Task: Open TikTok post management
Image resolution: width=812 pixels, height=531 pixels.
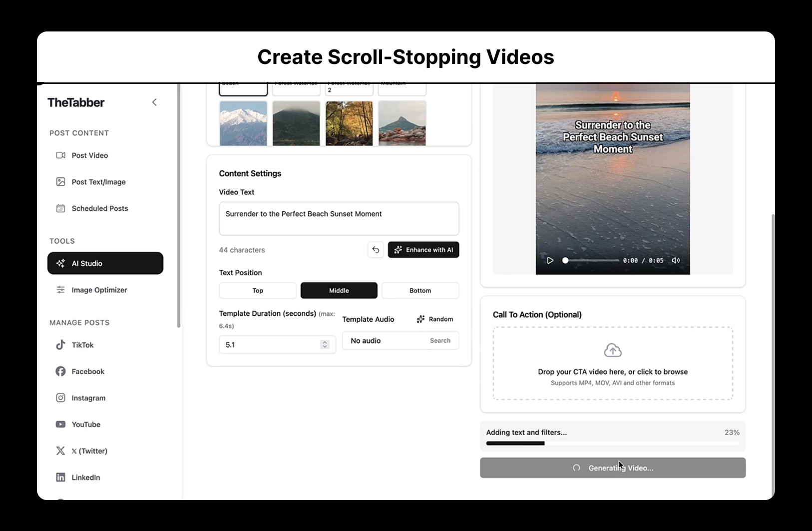Action: click(83, 345)
